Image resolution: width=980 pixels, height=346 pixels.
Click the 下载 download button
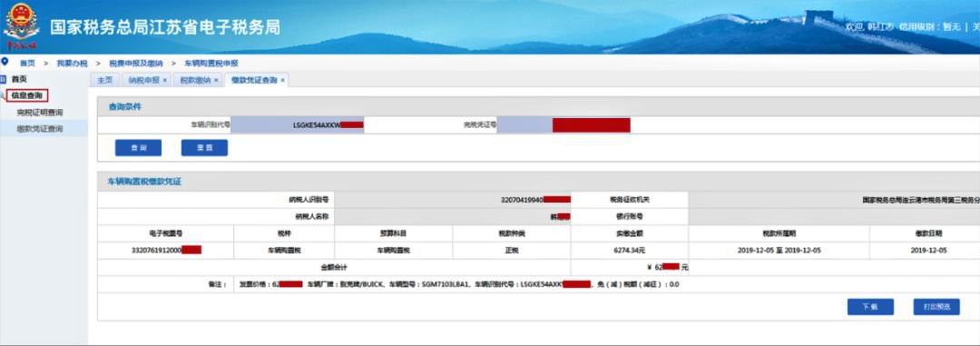pyautogui.click(x=870, y=307)
